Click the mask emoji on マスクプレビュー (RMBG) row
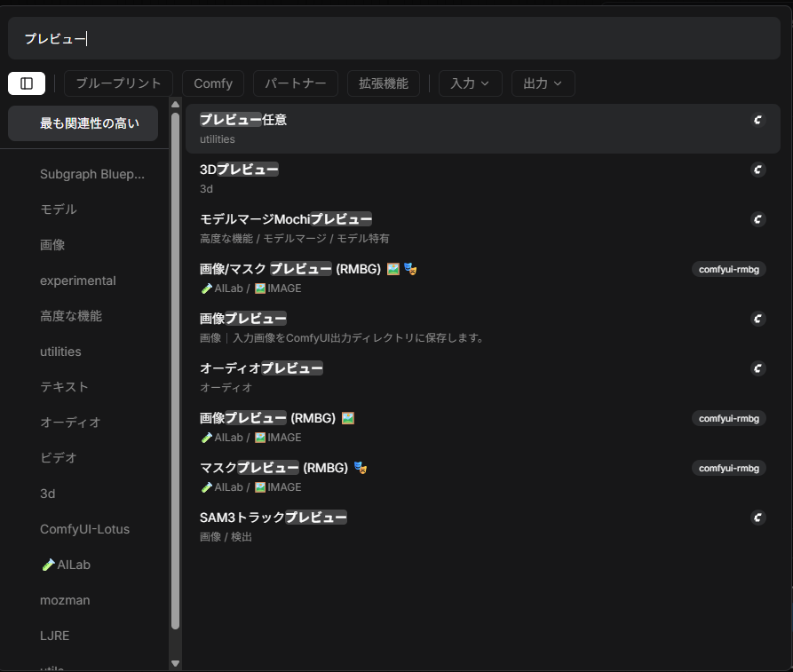Screen dimensions: 793x672 pos(360,468)
